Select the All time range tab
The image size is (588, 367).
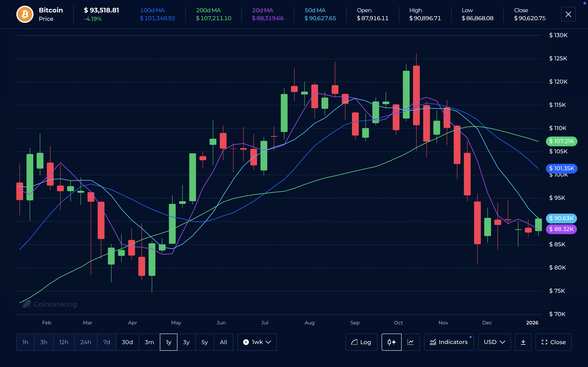(223, 342)
